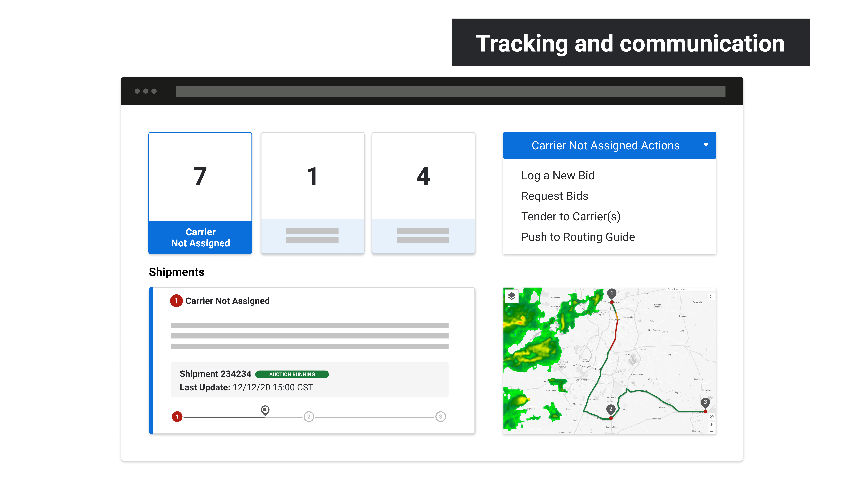Zoom out with the map minus button
The image size is (868, 488).
pyautogui.click(x=712, y=431)
